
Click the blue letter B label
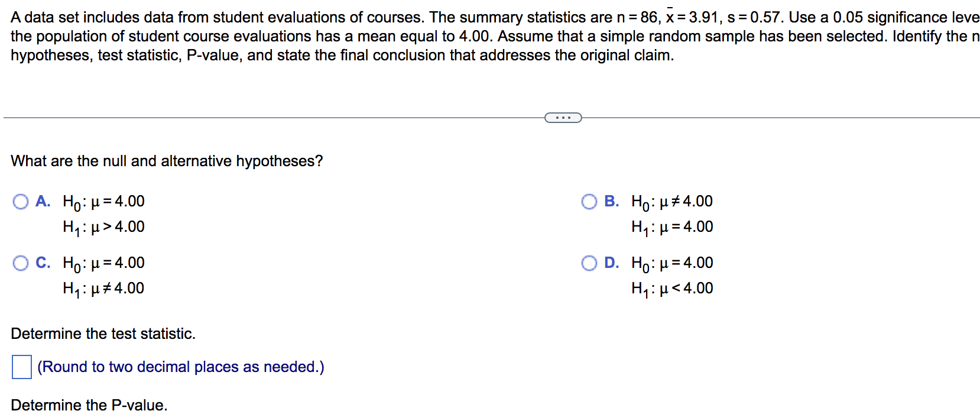click(611, 202)
